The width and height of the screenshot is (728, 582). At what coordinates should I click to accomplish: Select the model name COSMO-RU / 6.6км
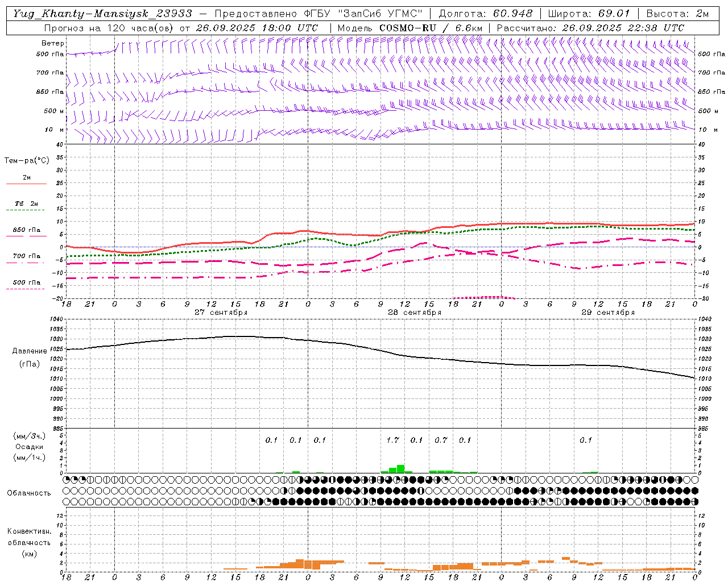[x=431, y=28]
